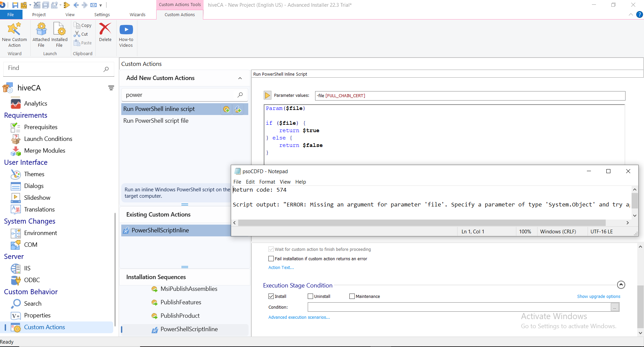Click the New Custom Action wizard icon
Viewport: 644px width, 347px height.
click(x=14, y=29)
